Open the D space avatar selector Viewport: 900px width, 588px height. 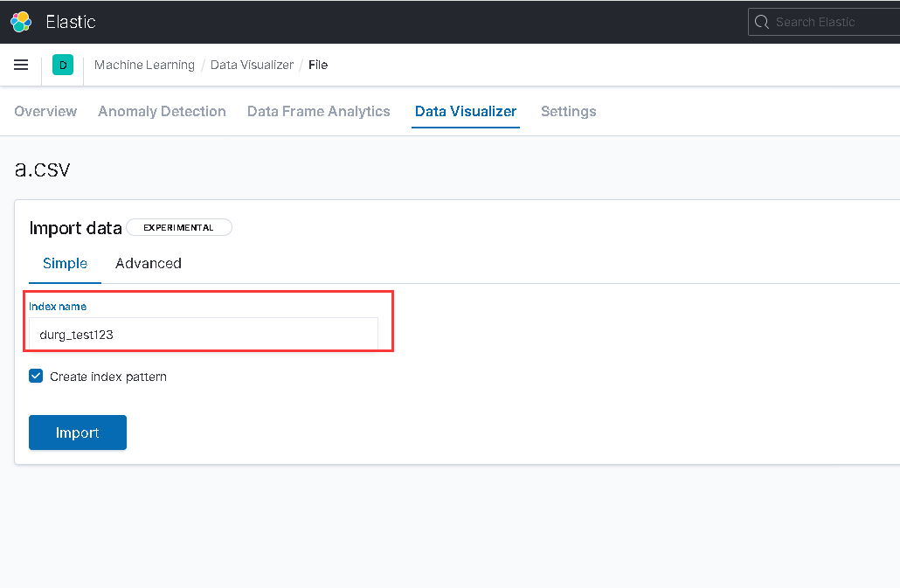tap(63, 65)
